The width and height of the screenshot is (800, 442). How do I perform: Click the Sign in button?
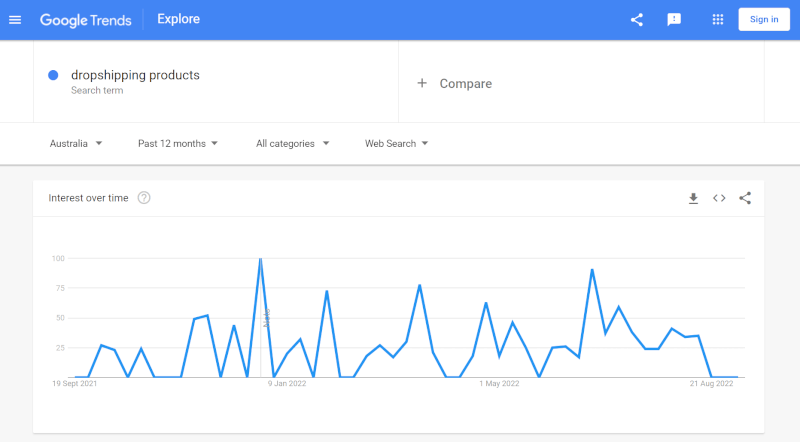[x=764, y=19]
